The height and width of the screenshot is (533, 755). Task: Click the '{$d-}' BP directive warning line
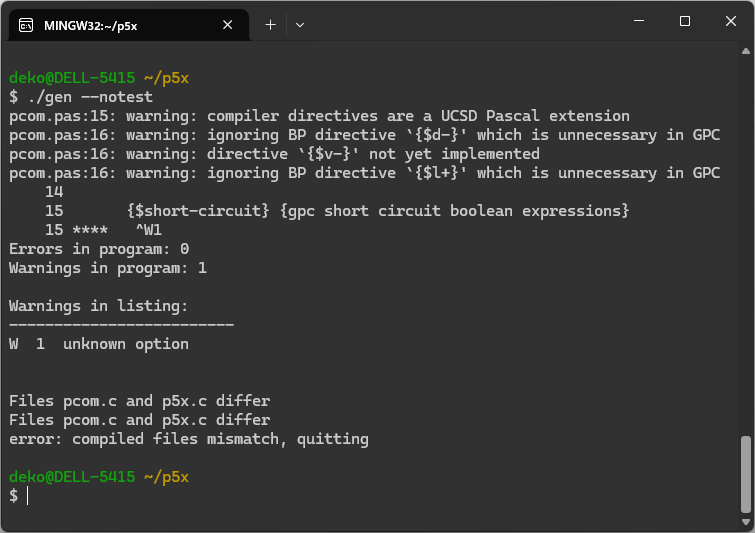click(x=364, y=135)
